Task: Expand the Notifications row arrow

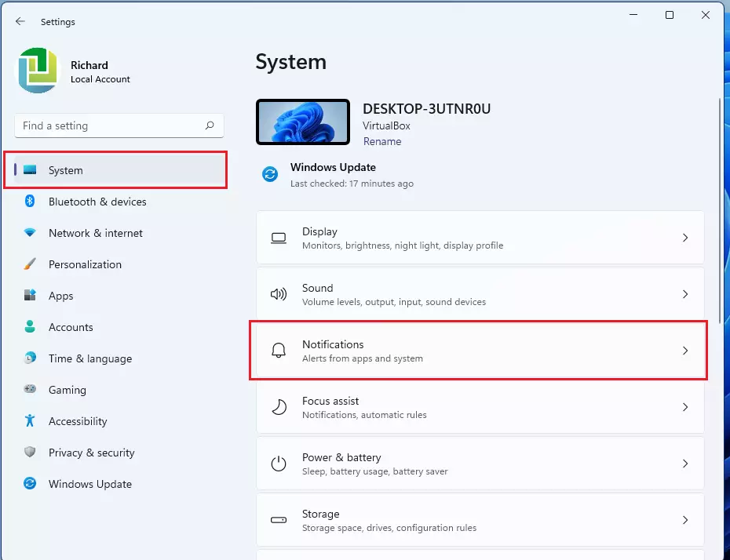Action: (x=684, y=351)
